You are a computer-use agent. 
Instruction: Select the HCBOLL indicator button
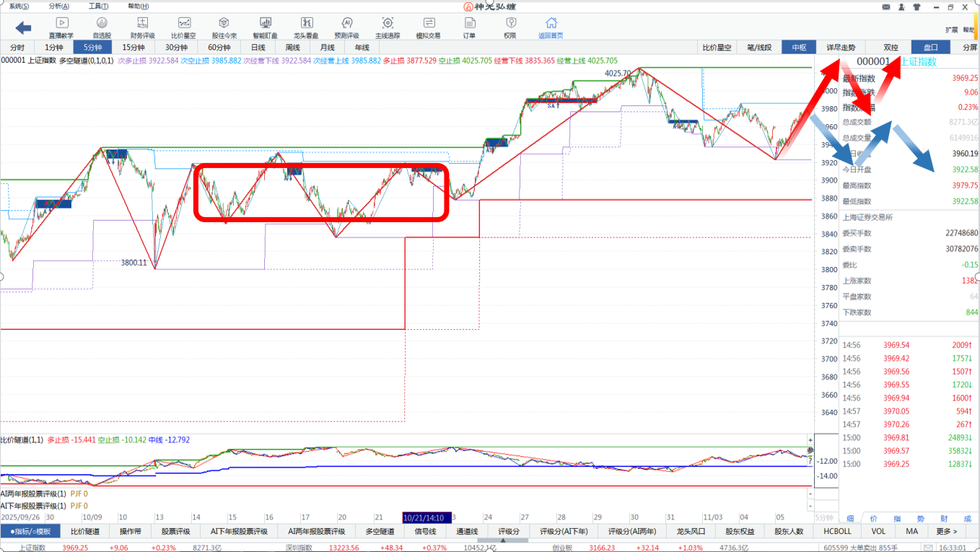(837, 532)
